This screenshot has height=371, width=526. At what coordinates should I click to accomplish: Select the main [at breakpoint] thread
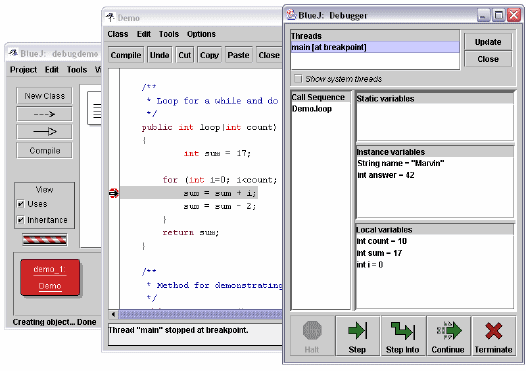(x=375, y=47)
